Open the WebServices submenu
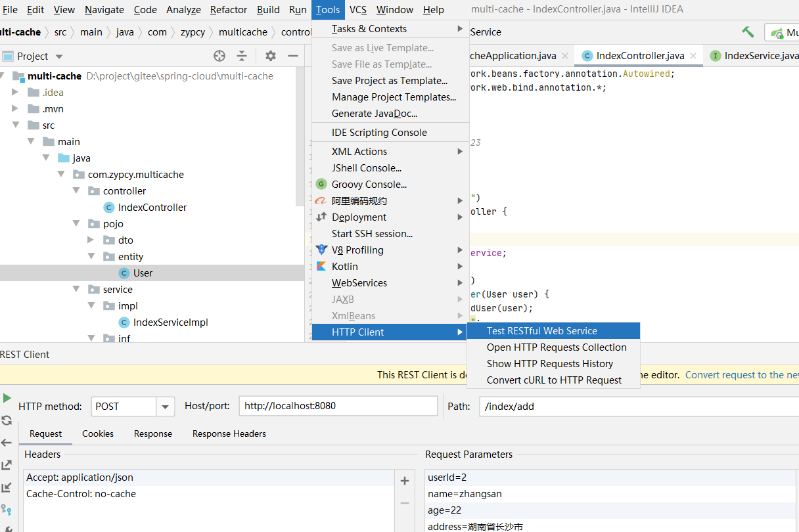 click(x=390, y=283)
